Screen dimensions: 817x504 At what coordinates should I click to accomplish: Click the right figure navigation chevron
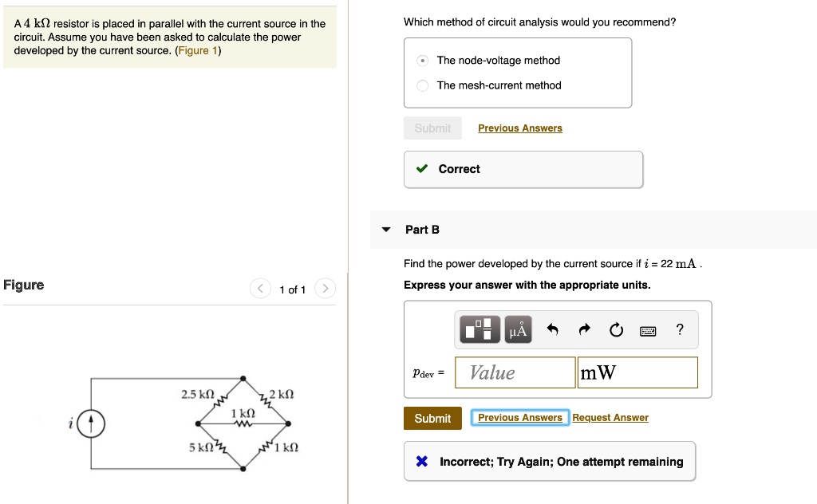[325, 289]
